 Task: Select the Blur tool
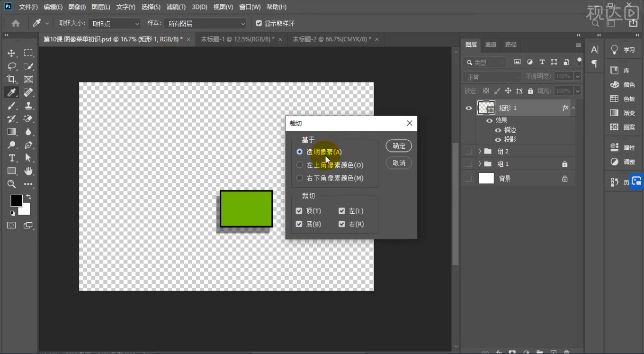tap(28, 132)
